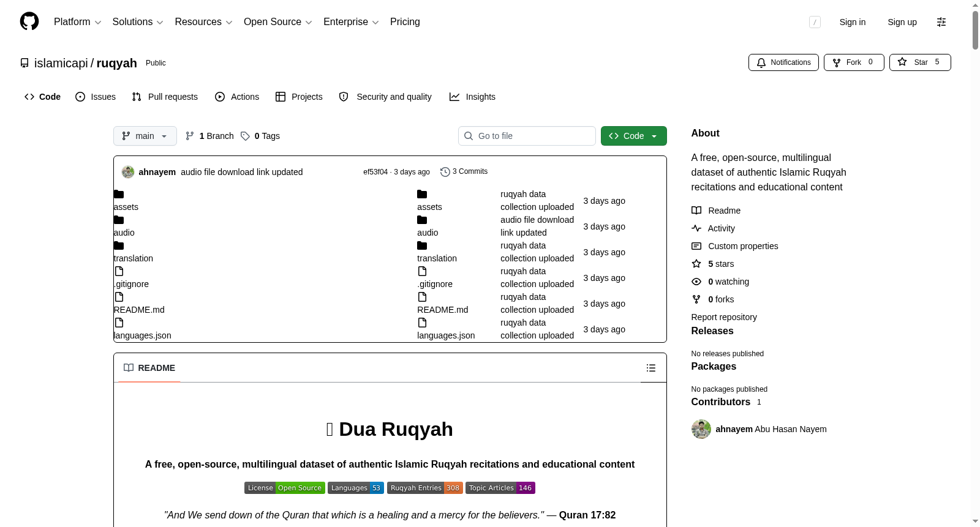Screen dimensions: 980x527
Task: Open the green Code dropdown
Action: (633, 136)
